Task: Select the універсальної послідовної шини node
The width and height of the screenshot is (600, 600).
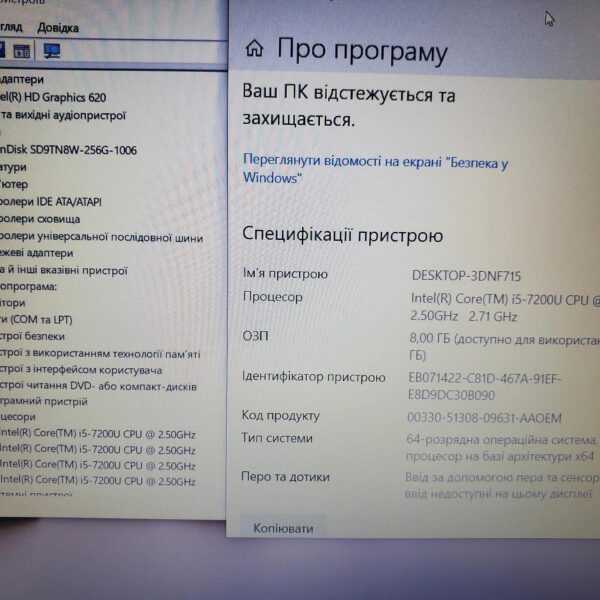Action: (101, 237)
